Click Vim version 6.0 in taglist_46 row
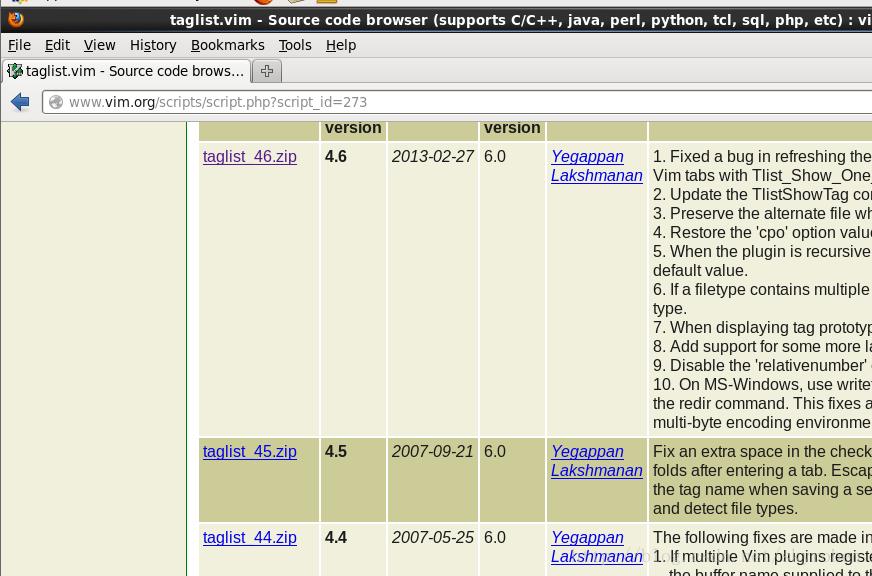The height and width of the screenshot is (576, 872). (x=495, y=157)
